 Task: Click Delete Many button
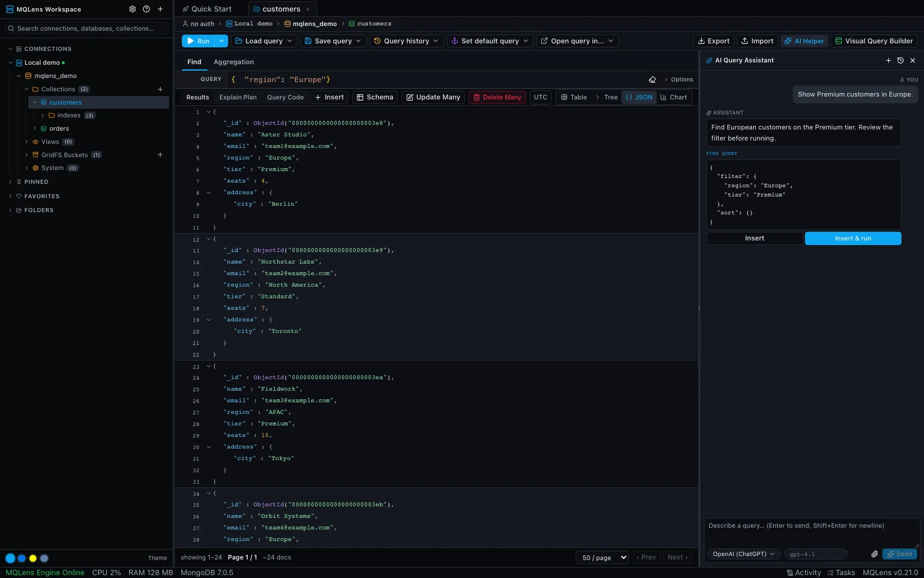point(497,97)
